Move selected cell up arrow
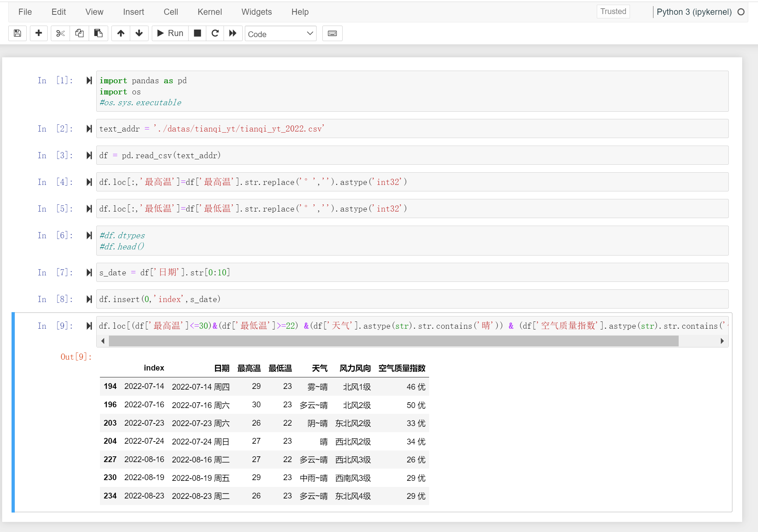 121,34
